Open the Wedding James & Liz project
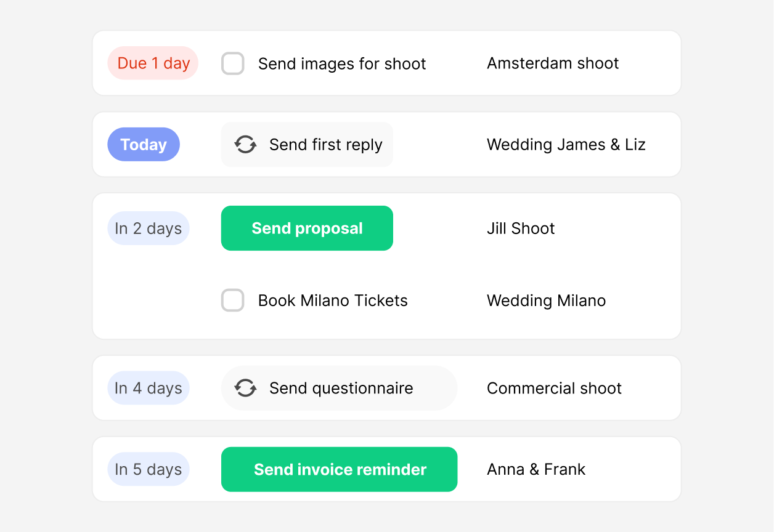The image size is (774, 532). coord(566,145)
